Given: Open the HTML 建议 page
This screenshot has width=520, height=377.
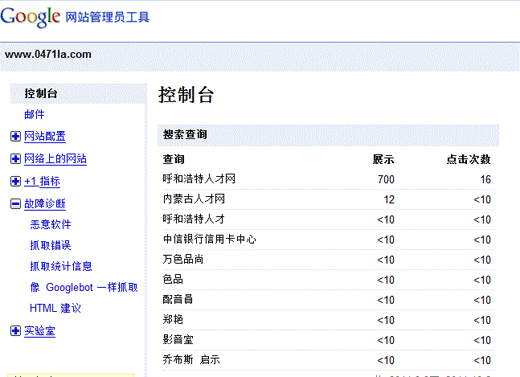Looking at the screenshot, I should tap(55, 308).
